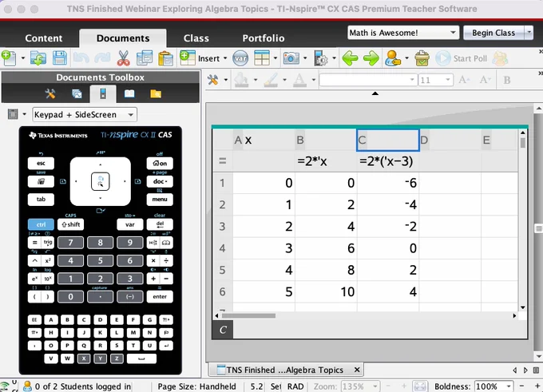Open the Keypad + SideScreen dropdown
Screen dimensions: 543x392
pos(85,115)
